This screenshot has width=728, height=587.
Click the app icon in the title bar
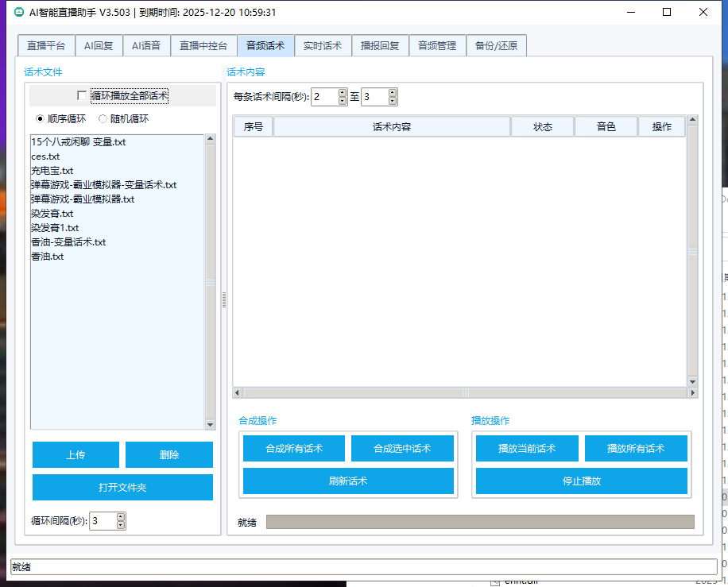tap(19, 13)
